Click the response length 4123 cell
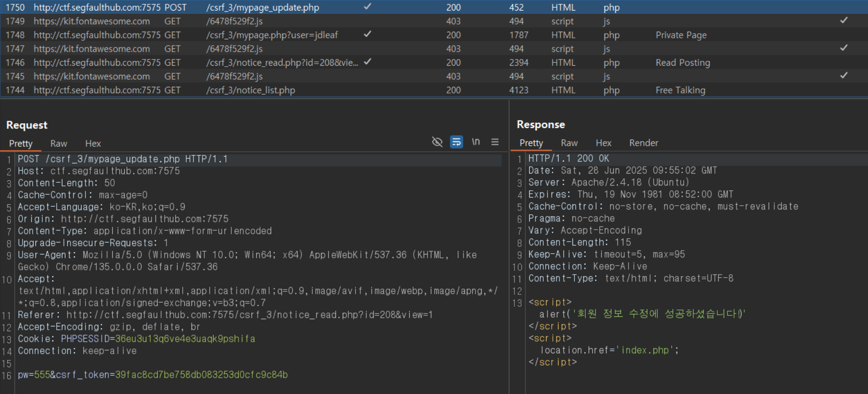868x394 pixels. click(x=519, y=90)
